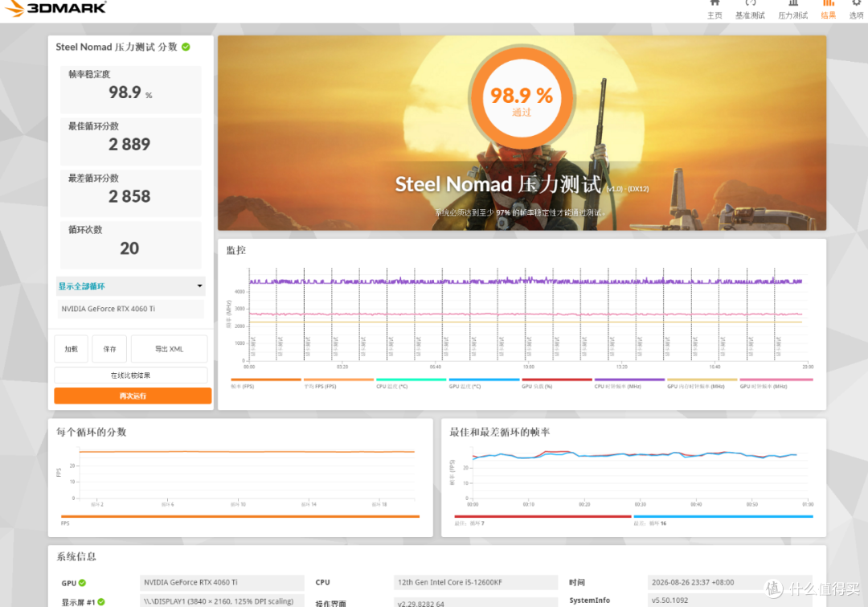Click the green check beside Steel Nomad score title
Image resolution: width=868 pixels, height=607 pixels.
pos(186,47)
